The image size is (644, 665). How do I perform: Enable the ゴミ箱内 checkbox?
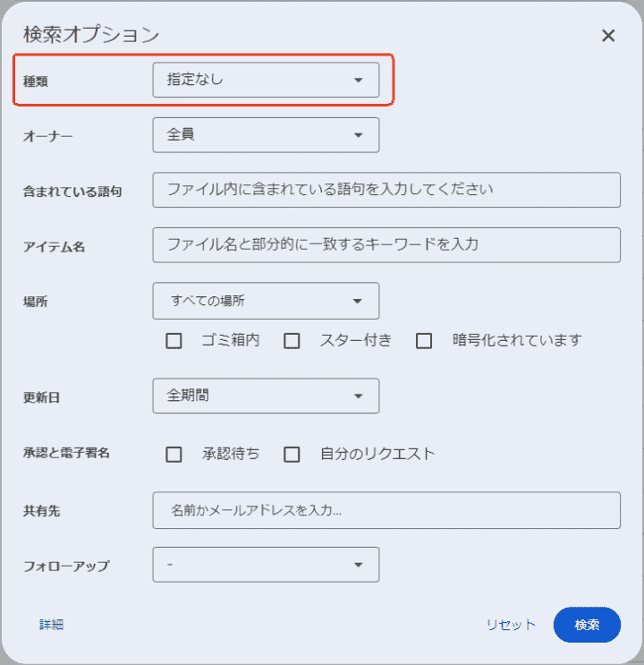pos(174,341)
